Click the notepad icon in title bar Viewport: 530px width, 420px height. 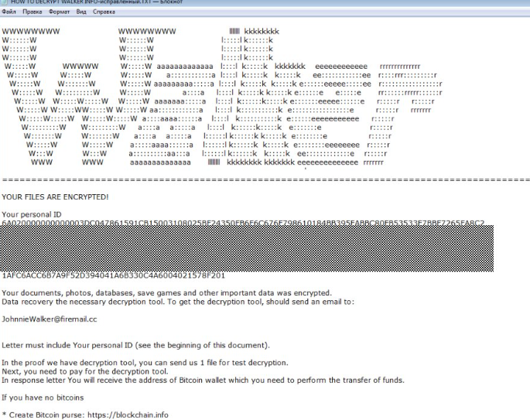pyautogui.click(x=5, y=2)
